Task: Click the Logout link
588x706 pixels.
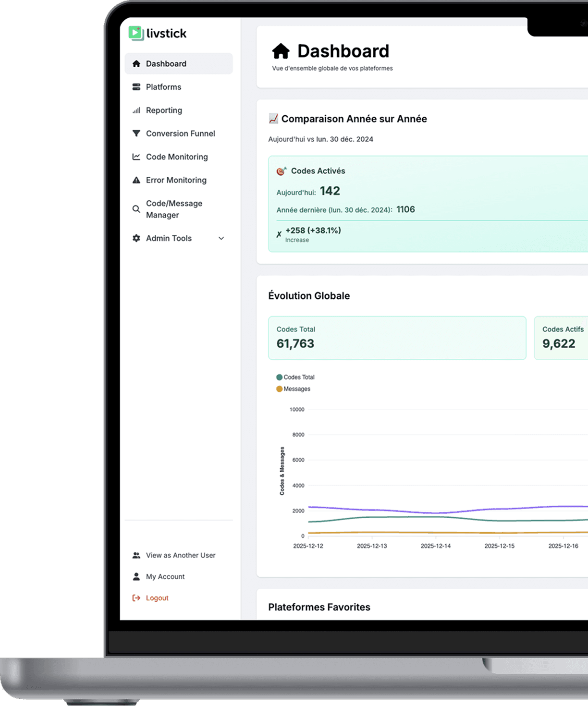Action: point(157,597)
